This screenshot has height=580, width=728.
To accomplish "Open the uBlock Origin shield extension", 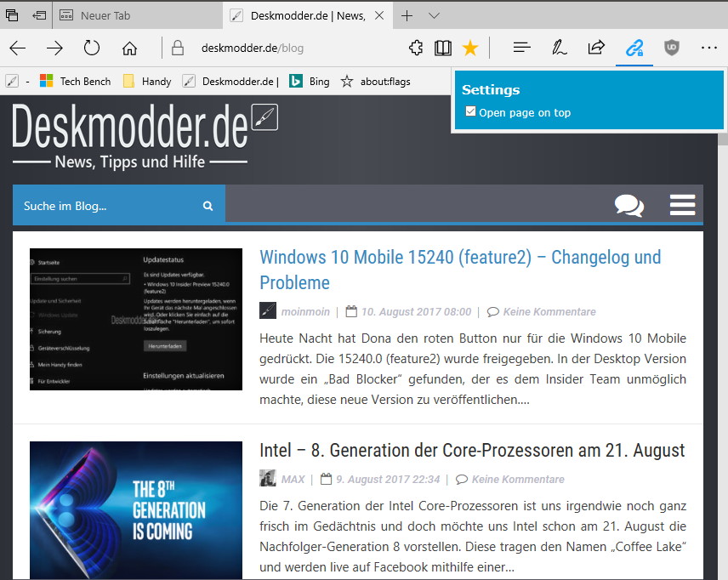I will [x=672, y=48].
